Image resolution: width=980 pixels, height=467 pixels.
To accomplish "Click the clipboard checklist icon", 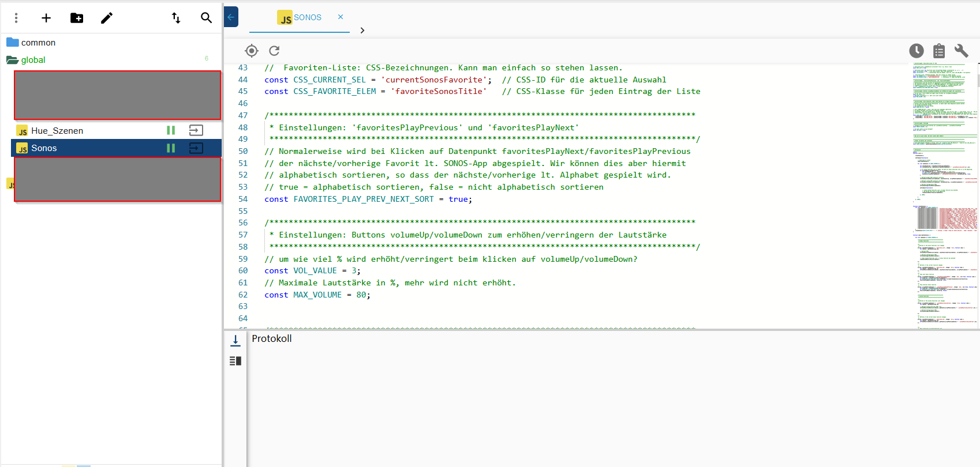I will click(x=939, y=51).
